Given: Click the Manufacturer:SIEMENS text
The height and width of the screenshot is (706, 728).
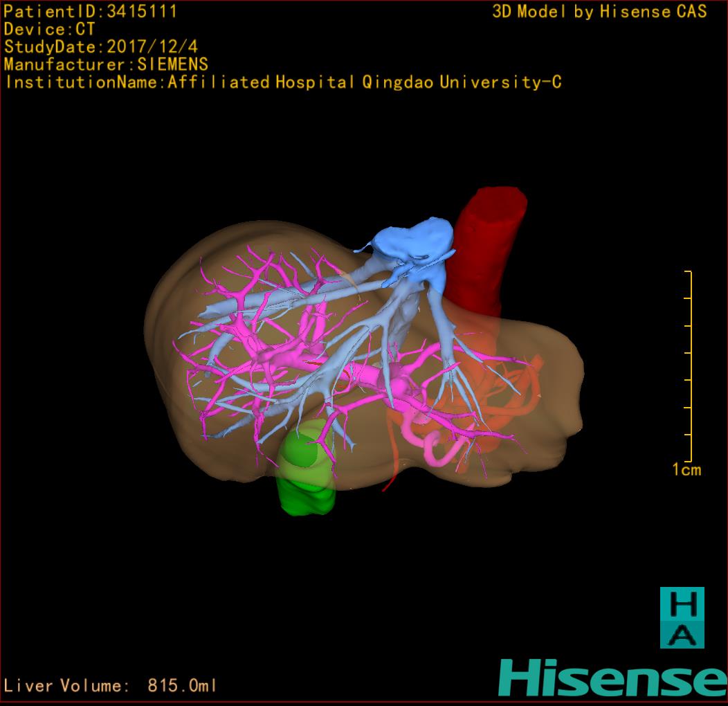Looking at the screenshot, I should click(x=106, y=64).
